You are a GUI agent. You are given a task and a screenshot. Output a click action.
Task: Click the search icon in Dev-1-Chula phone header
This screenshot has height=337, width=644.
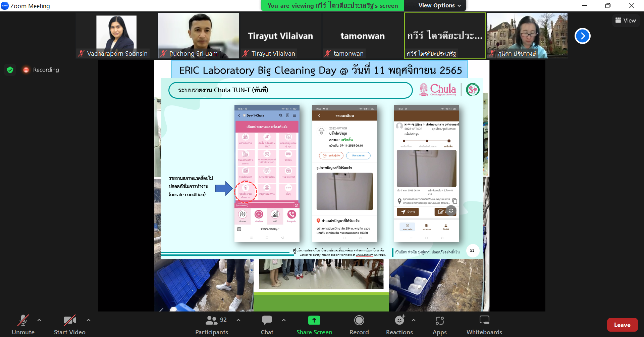281,115
